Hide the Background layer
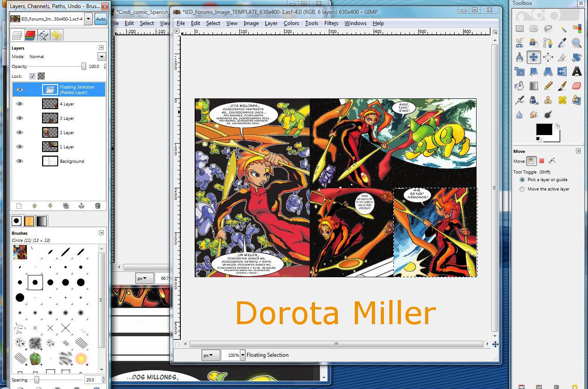Viewport: 588px width, 389px height. coord(19,161)
